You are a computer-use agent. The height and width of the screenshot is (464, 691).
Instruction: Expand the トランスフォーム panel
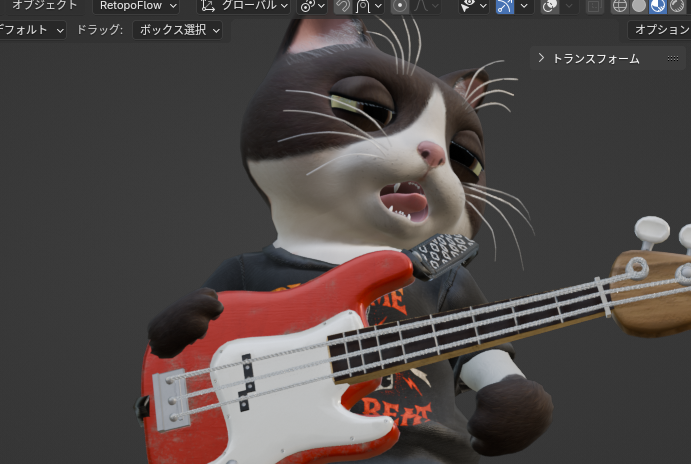(541, 58)
